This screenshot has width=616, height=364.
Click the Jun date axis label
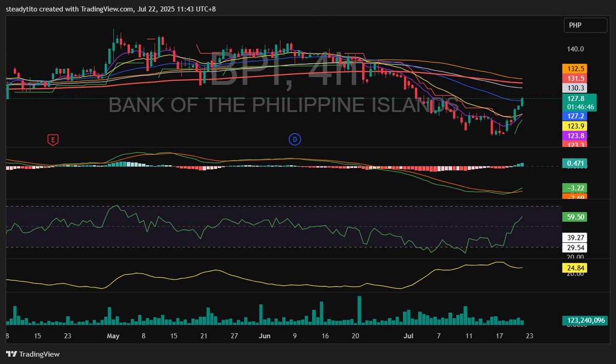(264, 336)
